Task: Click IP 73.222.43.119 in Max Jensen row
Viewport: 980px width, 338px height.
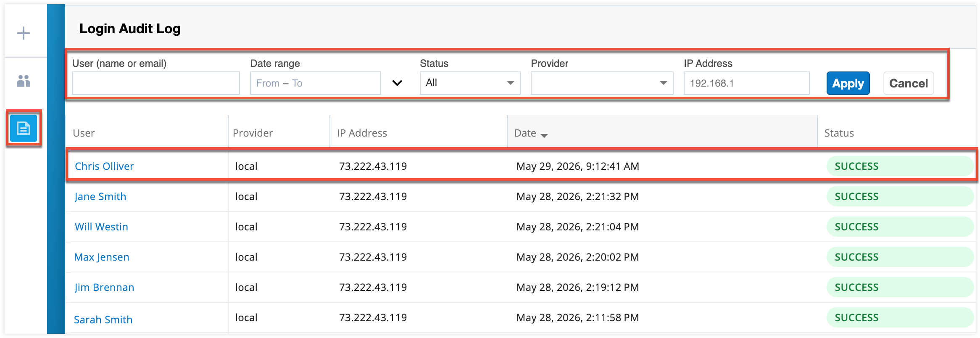Action: [x=373, y=257]
